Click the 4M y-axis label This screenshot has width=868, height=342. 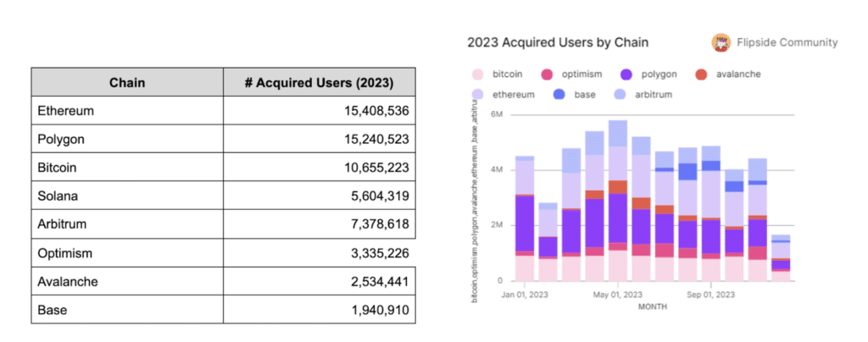497,170
